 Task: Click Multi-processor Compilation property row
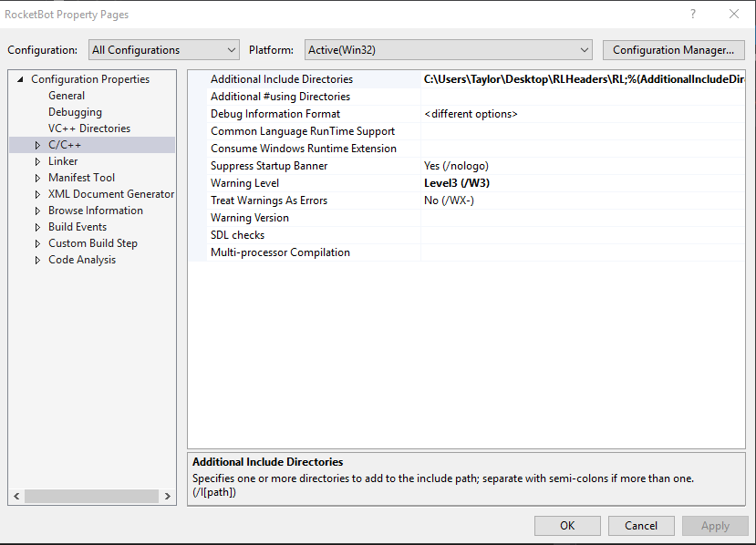pos(466,252)
